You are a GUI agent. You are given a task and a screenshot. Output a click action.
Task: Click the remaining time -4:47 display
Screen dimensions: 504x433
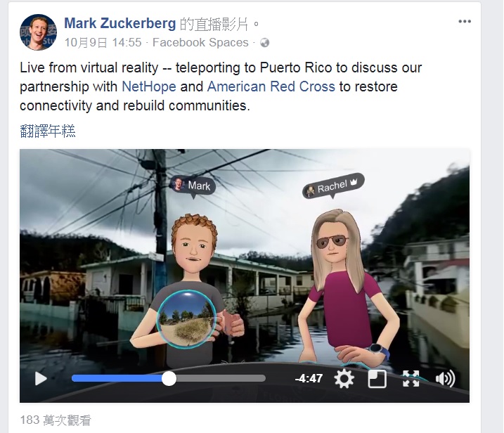coord(309,378)
